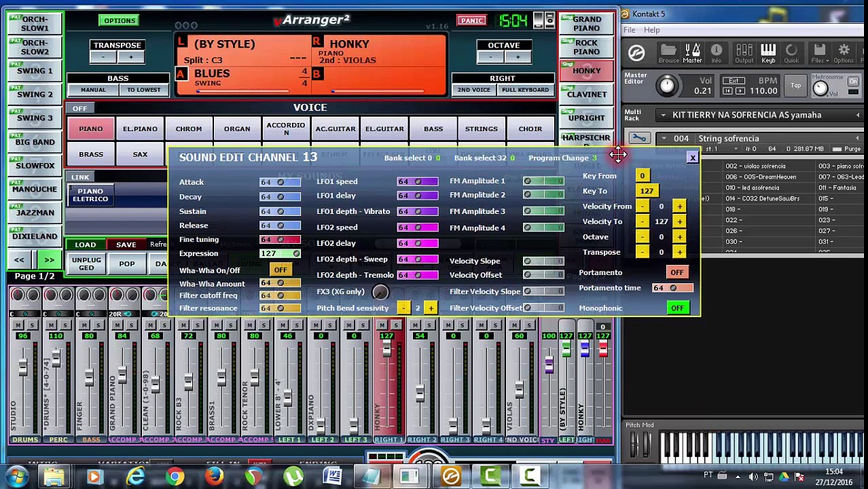Open Google Chrome from taskbar
This screenshot has height=489, width=868.
tap(175, 476)
